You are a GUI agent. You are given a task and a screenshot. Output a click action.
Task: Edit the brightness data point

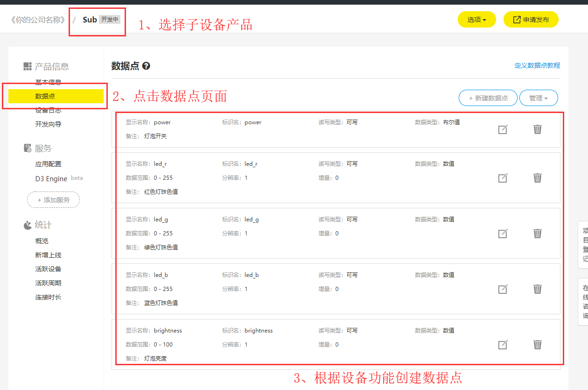click(503, 344)
